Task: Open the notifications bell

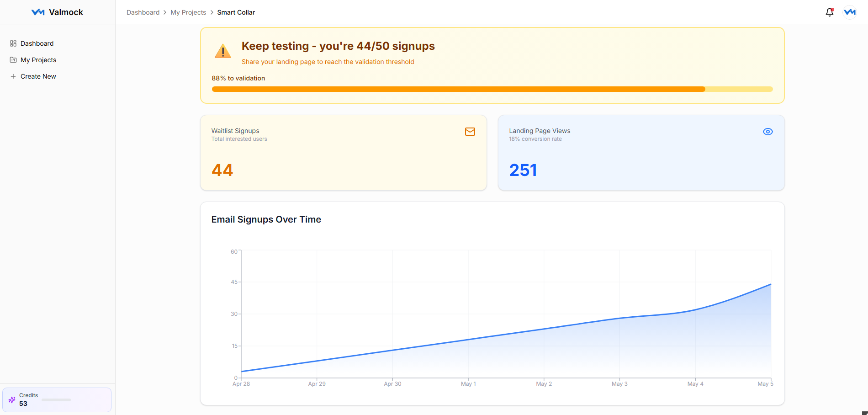Action: click(x=830, y=12)
